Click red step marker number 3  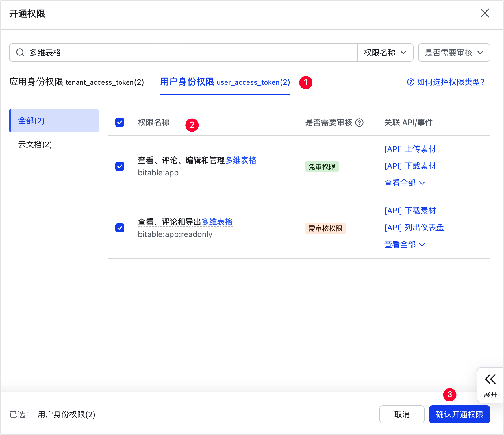(x=450, y=395)
